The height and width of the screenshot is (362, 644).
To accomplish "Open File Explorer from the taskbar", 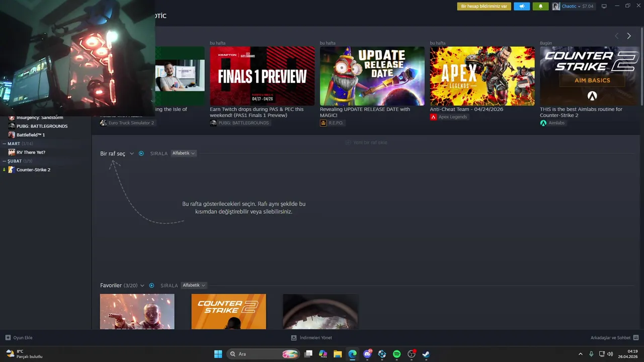I will (338, 354).
